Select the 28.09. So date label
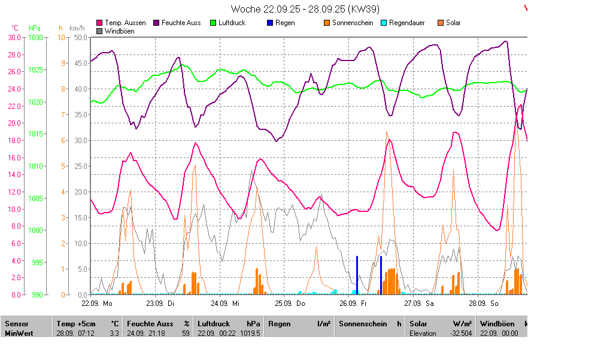The height and width of the screenshot is (364, 613). (x=484, y=304)
